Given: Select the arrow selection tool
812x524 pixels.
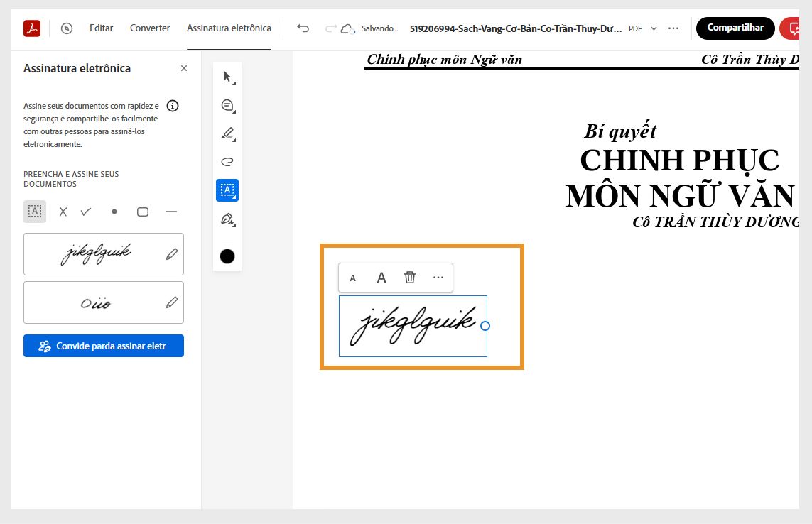Looking at the screenshot, I should [x=227, y=77].
